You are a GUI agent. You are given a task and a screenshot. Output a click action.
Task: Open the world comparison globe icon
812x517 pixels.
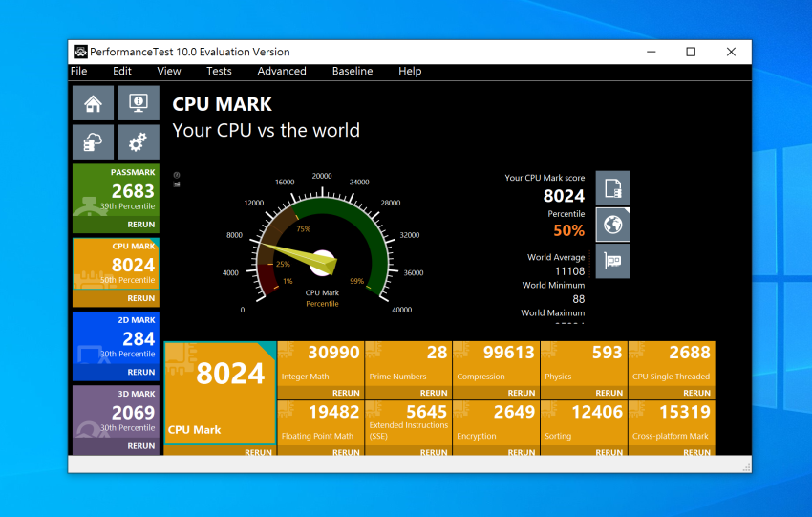612,225
